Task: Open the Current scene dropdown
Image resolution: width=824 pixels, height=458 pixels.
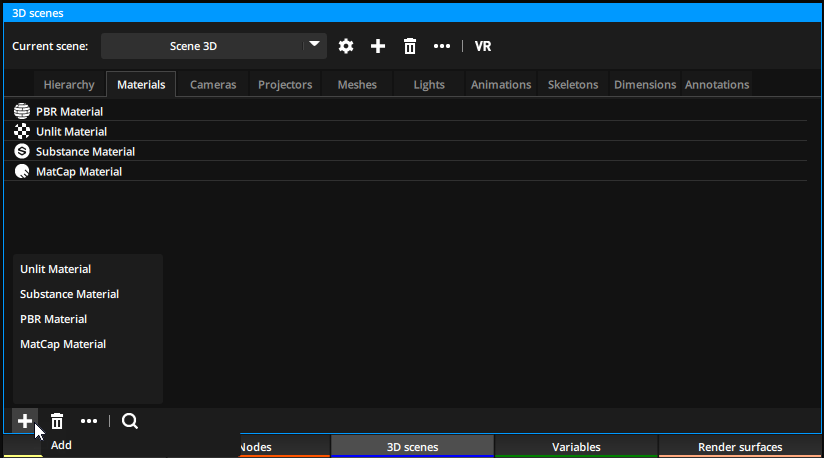Action: 214,46
